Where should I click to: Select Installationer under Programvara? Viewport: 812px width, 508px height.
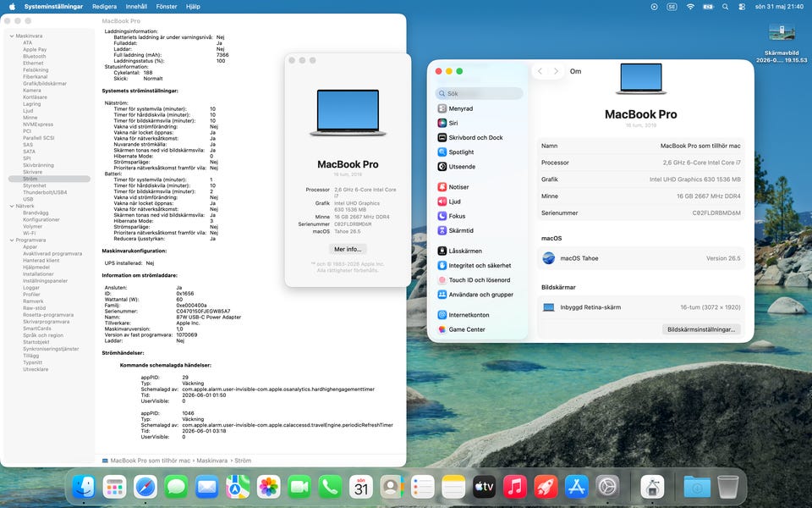pos(38,273)
